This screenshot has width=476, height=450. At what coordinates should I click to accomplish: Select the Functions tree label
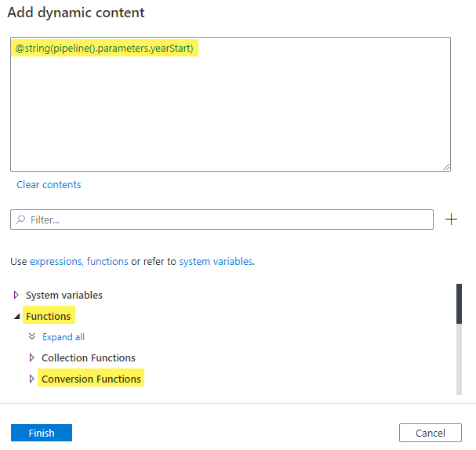point(49,317)
